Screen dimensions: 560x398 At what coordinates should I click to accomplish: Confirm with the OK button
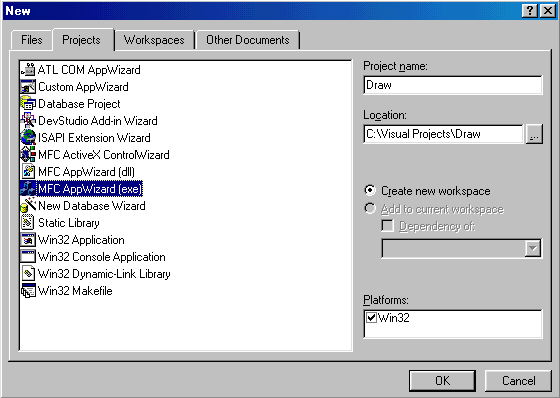click(442, 380)
